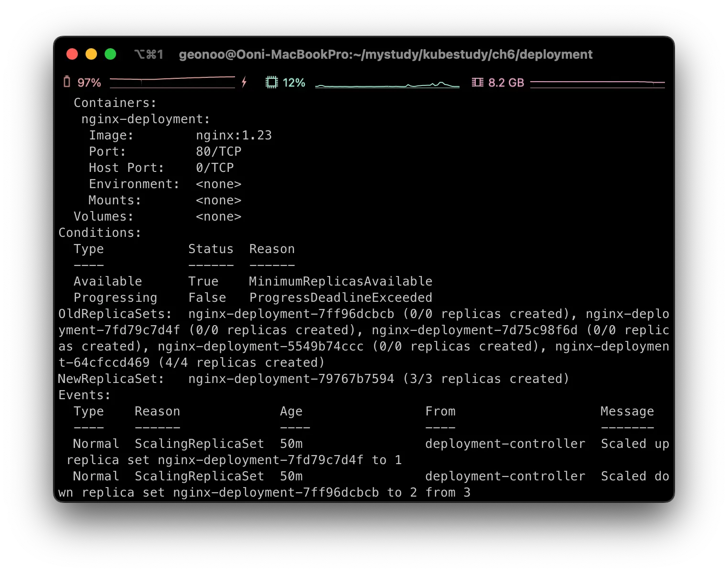Click the 97% battery reading

click(89, 83)
